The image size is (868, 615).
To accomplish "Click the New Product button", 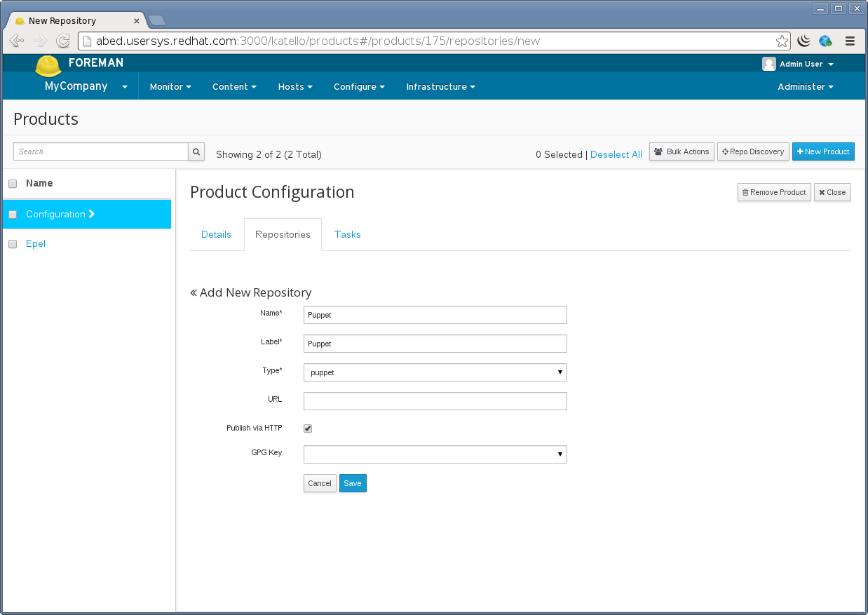I will [823, 151].
